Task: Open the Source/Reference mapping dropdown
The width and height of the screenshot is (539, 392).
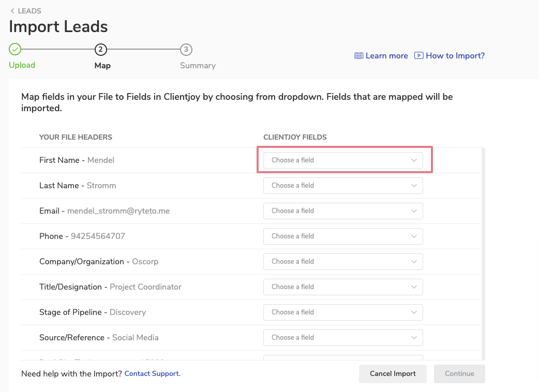Action: click(343, 338)
